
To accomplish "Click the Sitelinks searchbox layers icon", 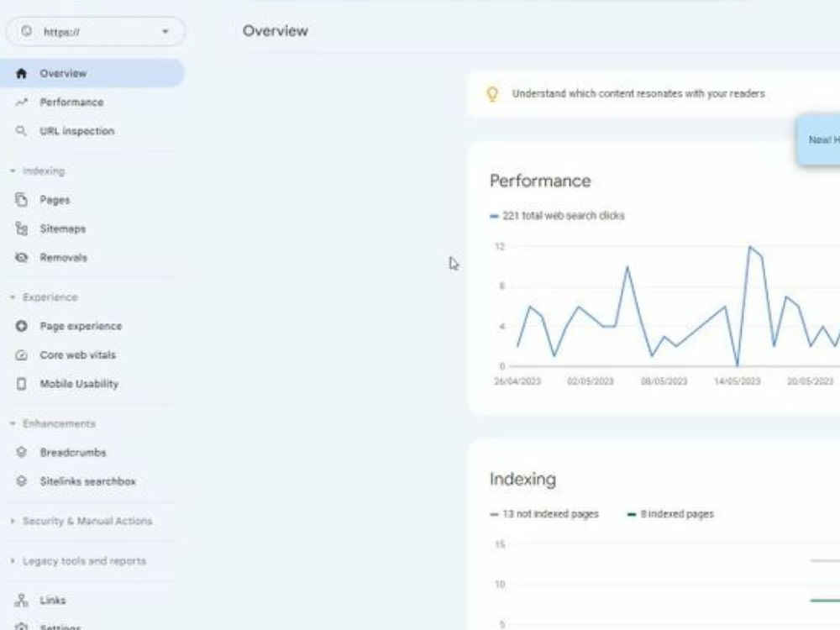I will (22, 481).
